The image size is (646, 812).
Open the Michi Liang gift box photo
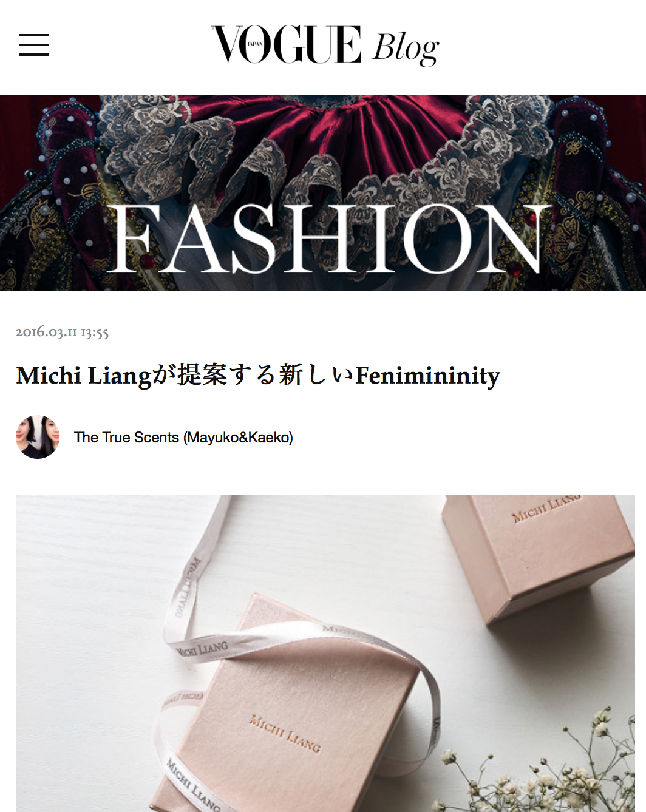pyautogui.click(x=325, y=654)
